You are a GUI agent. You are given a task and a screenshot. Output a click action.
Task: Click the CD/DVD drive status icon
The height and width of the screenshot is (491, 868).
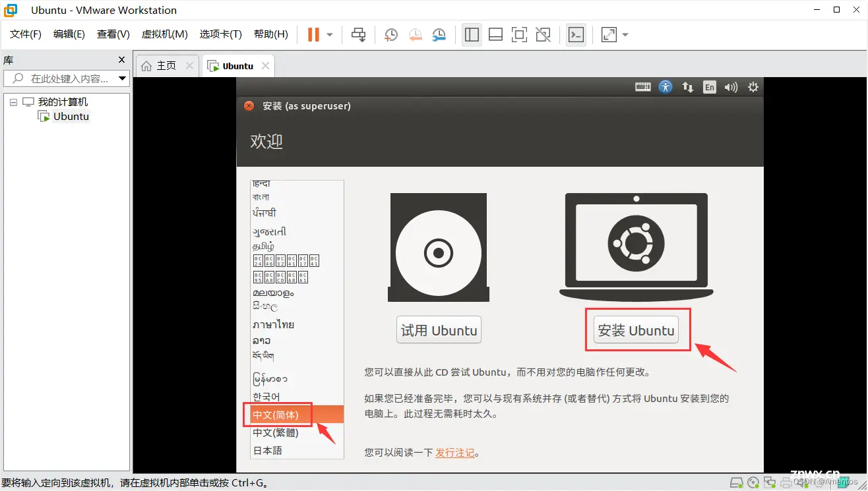click(754, 483)
